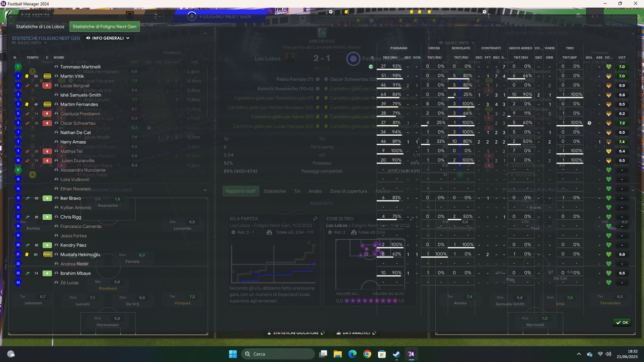Click the green substituted-on icon for Kendry Páez
The image size is (644, 362).
point(47,245)
